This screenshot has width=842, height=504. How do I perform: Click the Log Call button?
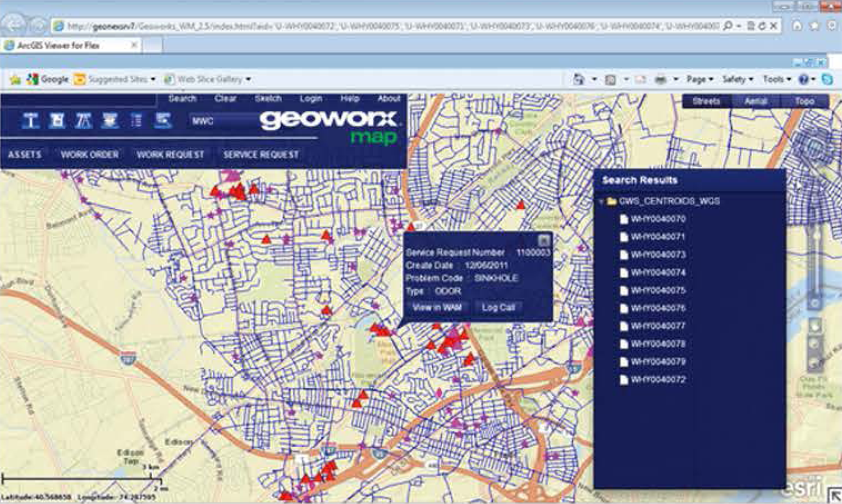point(498,307)
